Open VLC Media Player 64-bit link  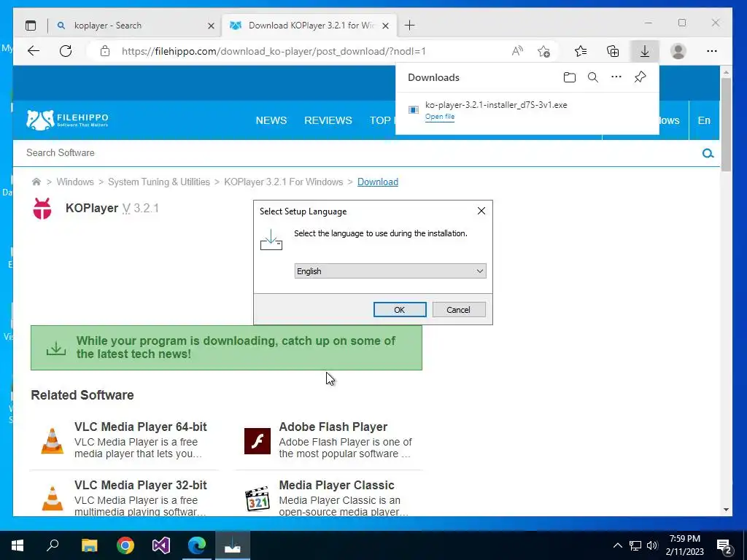tap(141, 427)
